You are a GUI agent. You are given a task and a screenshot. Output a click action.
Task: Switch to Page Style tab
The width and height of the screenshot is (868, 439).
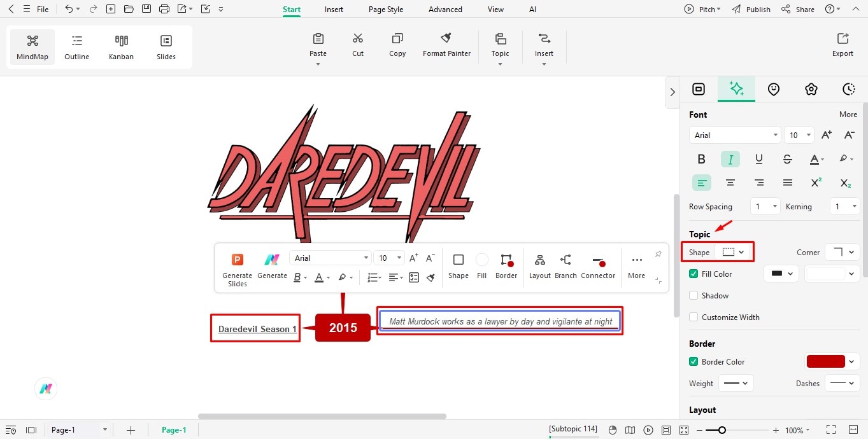386,10
